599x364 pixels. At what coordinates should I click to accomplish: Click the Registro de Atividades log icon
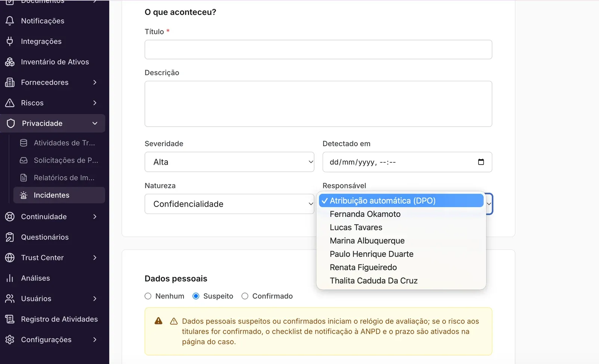pos(10,319)
